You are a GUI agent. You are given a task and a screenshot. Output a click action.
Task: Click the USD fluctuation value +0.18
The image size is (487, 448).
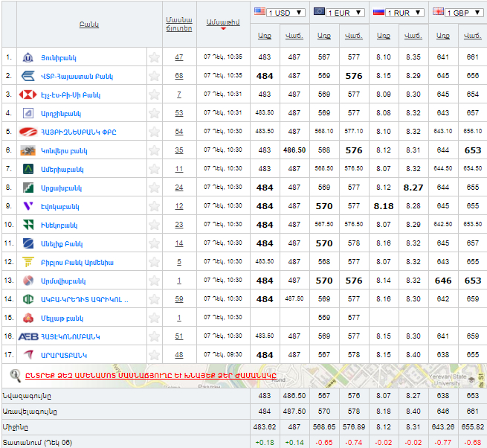click(x=265, y=442)
